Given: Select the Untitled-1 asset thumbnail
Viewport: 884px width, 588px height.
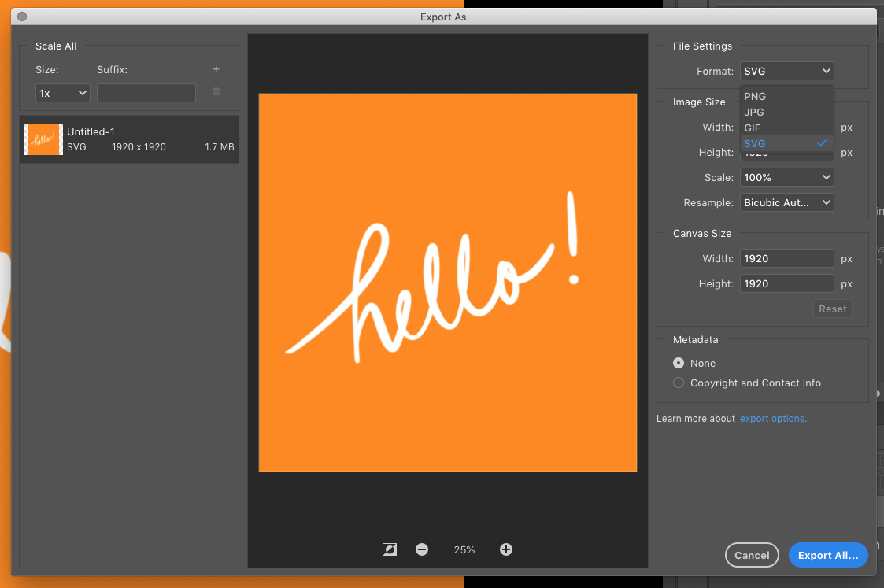Looking at the screenshot, I should click(43, 139).
